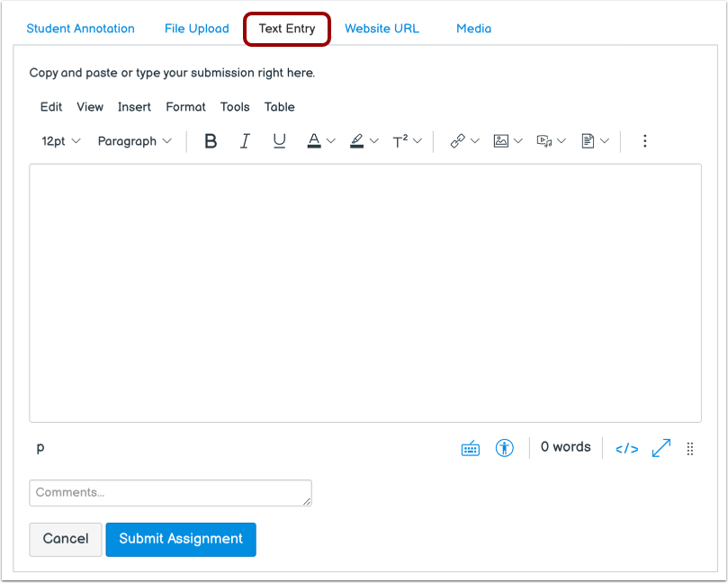Apply italic formatting
Viewport: 728px width, 583px height.
(245, 140)
